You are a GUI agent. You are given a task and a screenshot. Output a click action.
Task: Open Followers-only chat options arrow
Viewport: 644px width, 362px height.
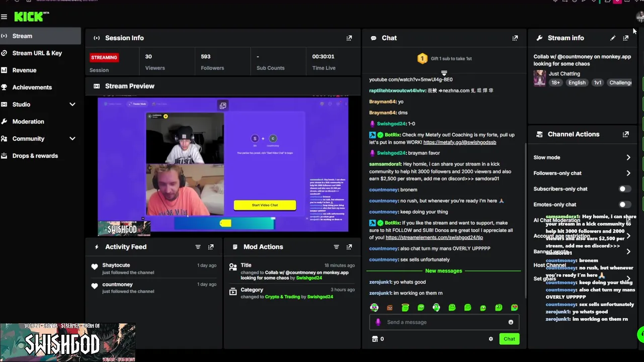[628, 173]
